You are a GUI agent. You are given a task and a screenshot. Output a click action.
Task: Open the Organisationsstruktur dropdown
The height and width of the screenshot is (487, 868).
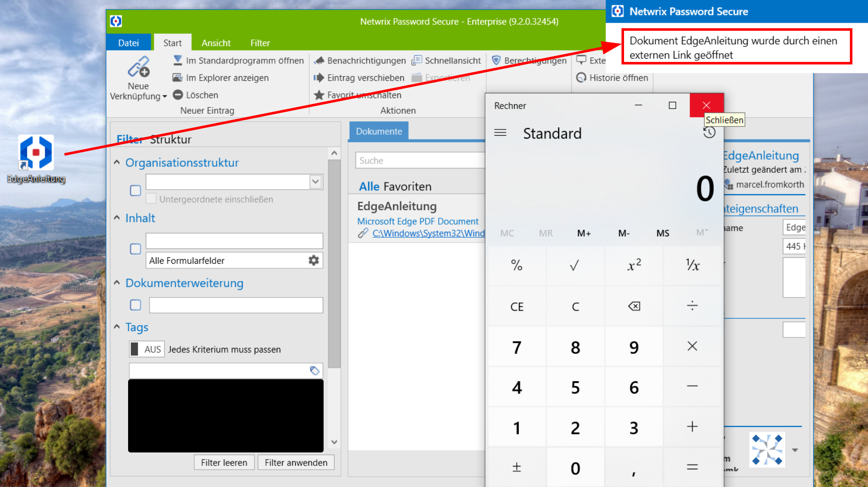[315, 182]
